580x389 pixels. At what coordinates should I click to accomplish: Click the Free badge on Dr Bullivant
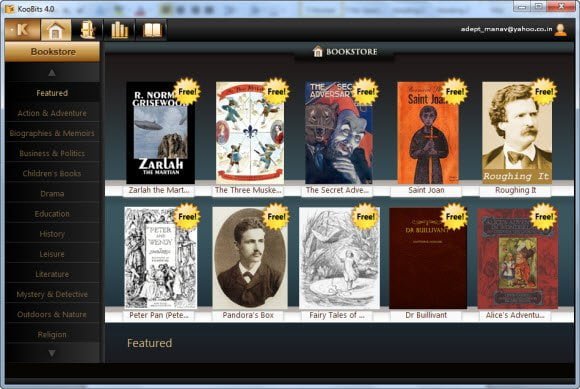pyautogui.click(x=455, y=217)
